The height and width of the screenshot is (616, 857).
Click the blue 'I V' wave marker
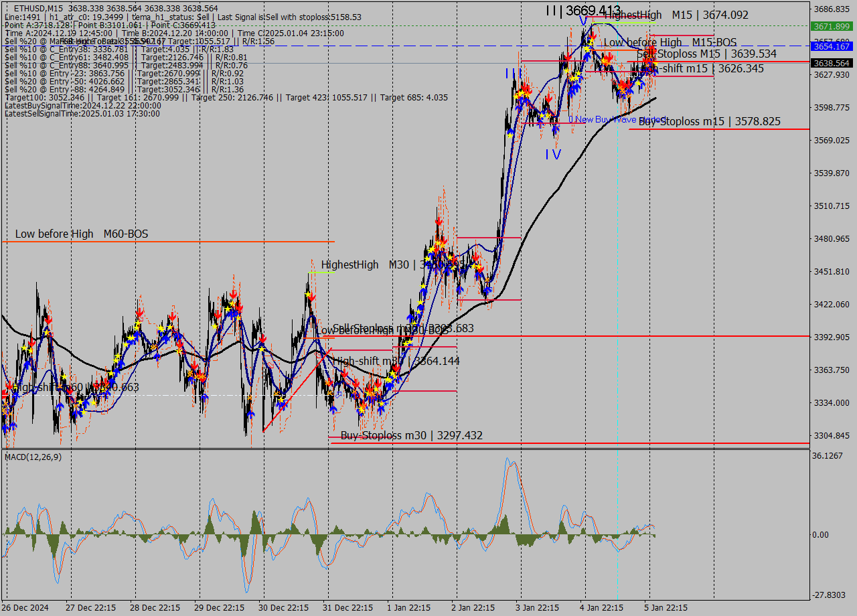pos(553,155)
